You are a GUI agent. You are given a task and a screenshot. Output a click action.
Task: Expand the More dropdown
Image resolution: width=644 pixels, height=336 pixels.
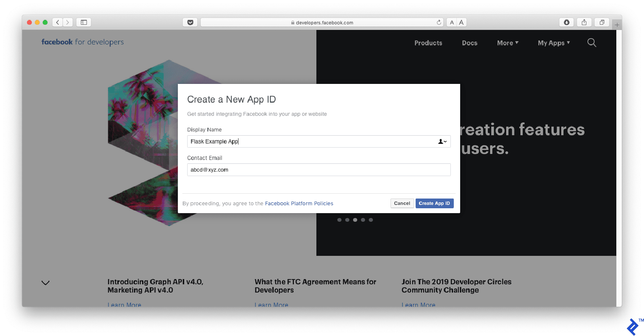(x=508, y=43)
